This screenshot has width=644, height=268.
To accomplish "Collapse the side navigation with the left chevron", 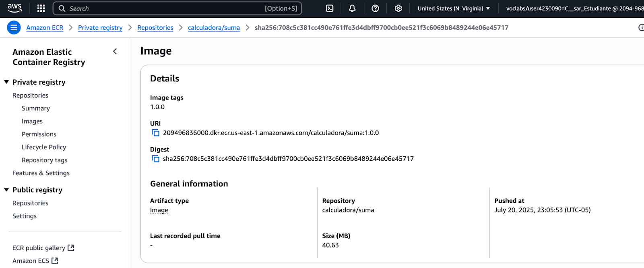I will [115, 51].
